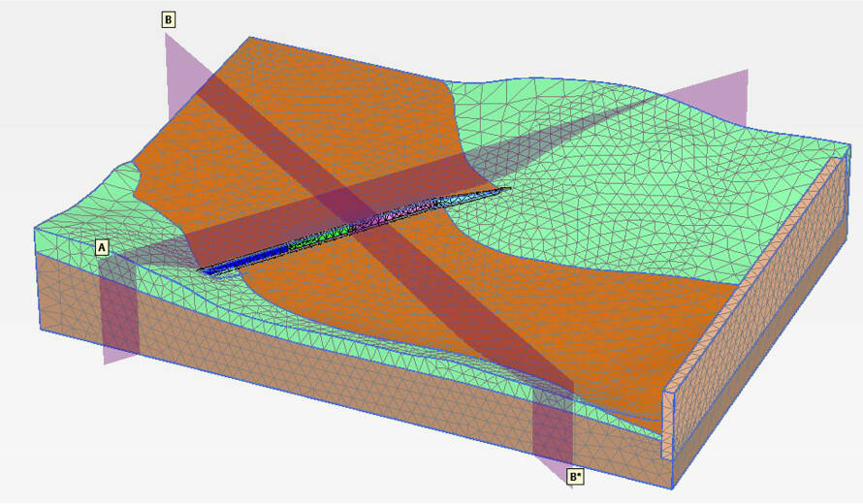Viewport: 863px width, 504px height.
Task: Select the B* section label
Action: (575, 477)
